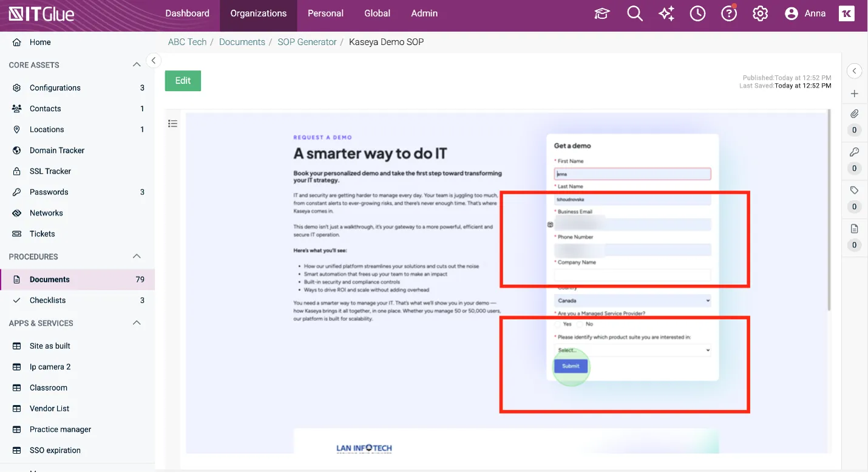Click the attachments paperclip icon
Viewport: 868px width, 475px height.
(854, 114)
